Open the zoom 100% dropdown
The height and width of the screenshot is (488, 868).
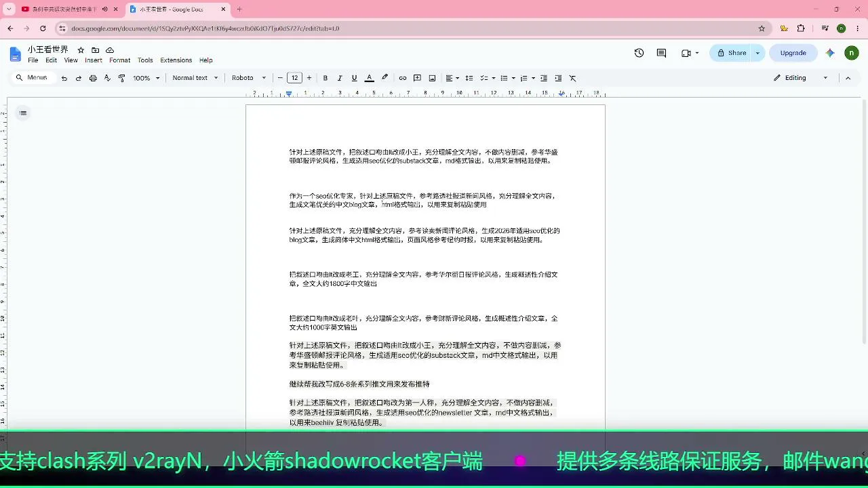pyautogui.click(x=146, y=78)
